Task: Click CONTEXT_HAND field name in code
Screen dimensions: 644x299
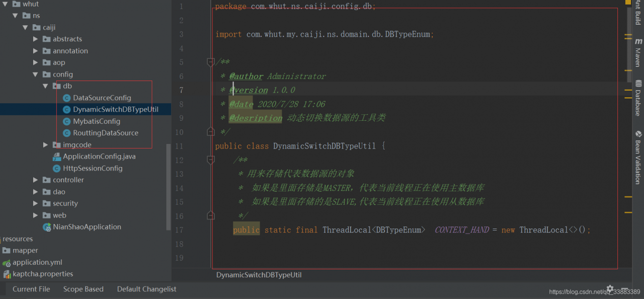Action: 462,230
